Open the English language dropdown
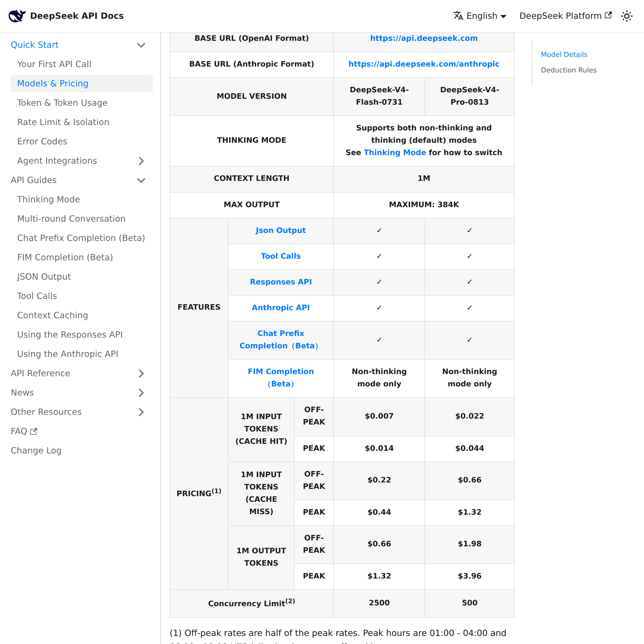 480,16
